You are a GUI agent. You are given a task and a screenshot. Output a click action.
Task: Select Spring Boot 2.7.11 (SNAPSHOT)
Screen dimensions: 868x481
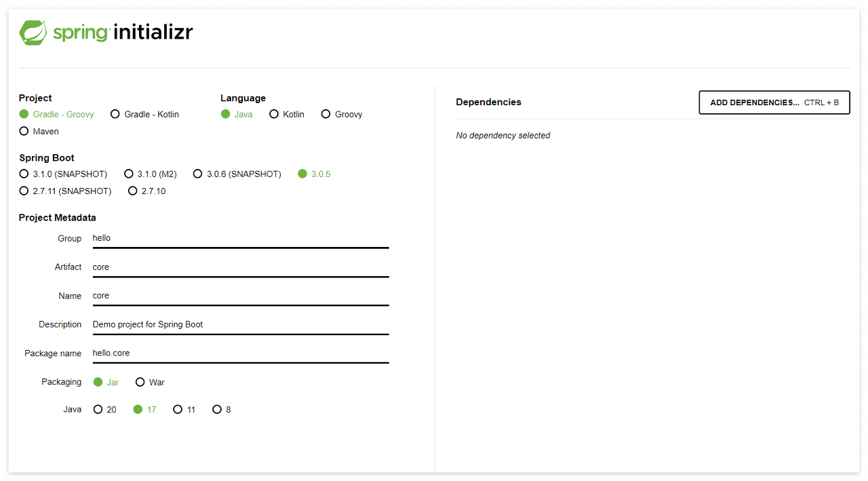coord(65,191)
